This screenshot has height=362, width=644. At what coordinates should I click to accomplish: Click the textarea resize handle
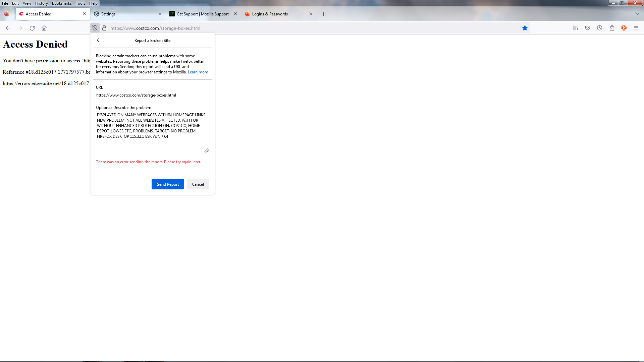point(206,150)
